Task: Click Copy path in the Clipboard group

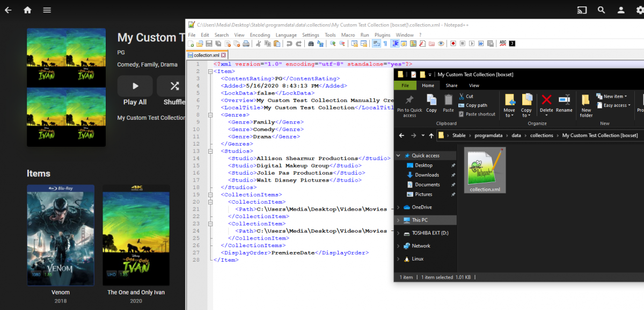Action: 476,105
